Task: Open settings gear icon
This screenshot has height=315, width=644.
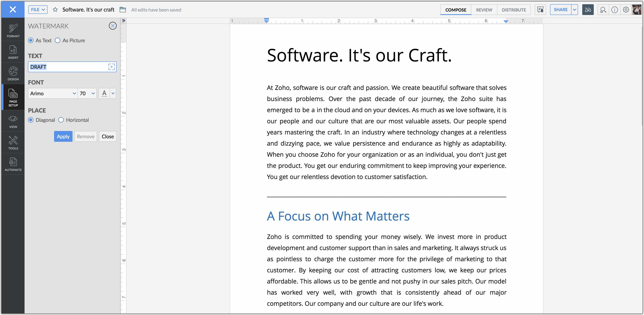Action: [626, 10]
